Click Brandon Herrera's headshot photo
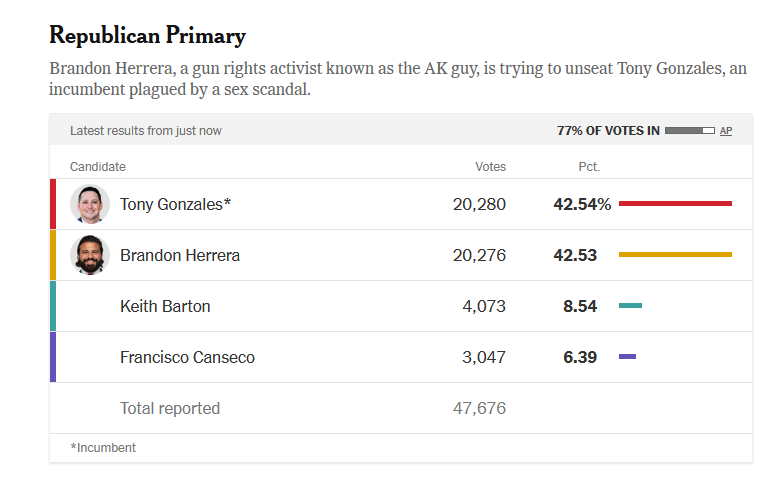 coord(90,255)
